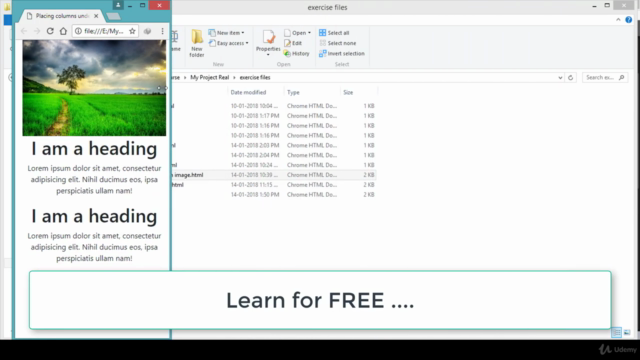
Task: Minimize the exercise files Explorer window
Action: [594, 6]
